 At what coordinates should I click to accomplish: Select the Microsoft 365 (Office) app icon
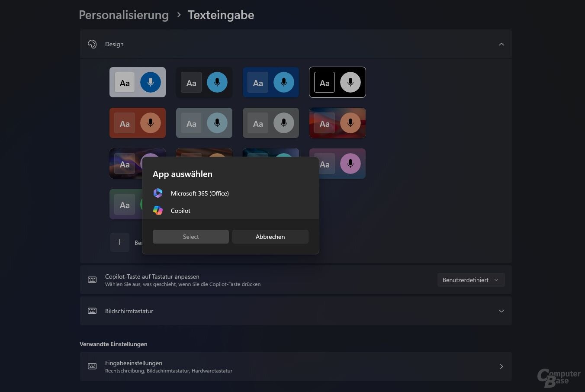(158, 193)
